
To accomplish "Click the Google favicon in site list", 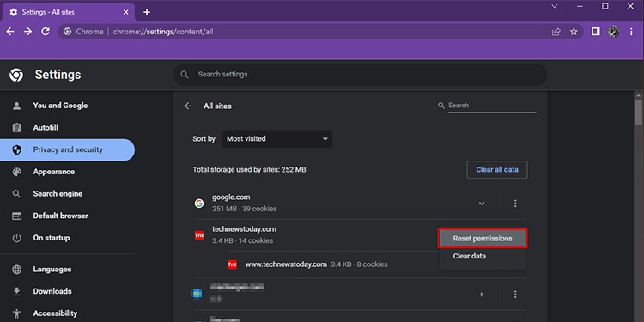I will coord(199,204).
